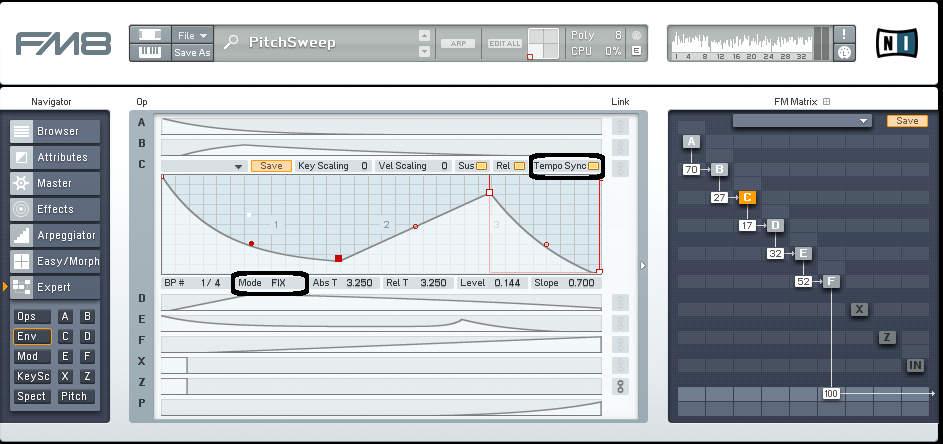This screenshot has width=943, height=444.
Task: Click the link icon for operator A row
Action: coord(620,126)
